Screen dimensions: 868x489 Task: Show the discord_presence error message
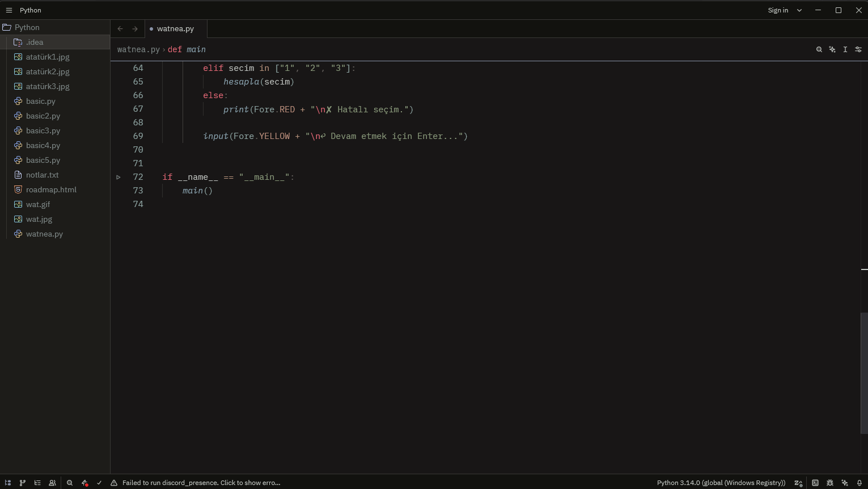coord(201,483)
